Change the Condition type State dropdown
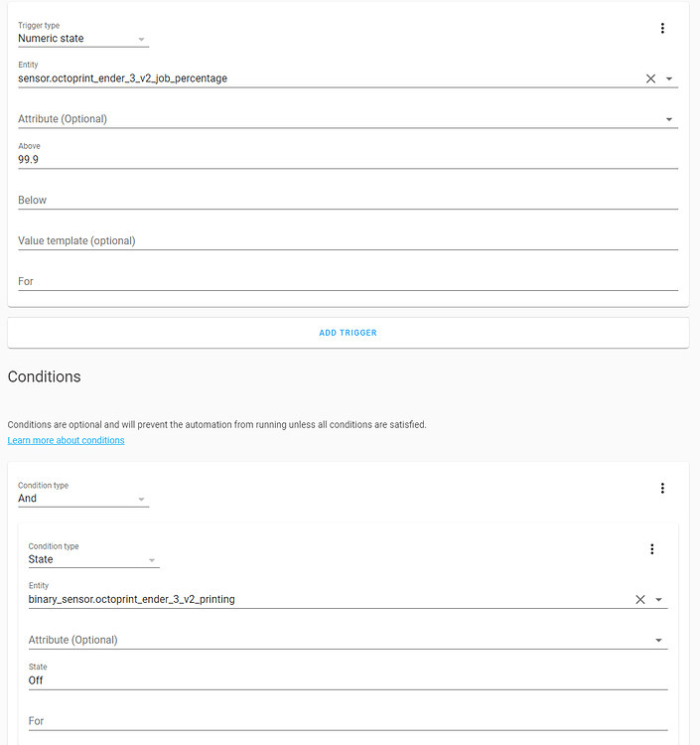700x745 pixels. point(93,555)
